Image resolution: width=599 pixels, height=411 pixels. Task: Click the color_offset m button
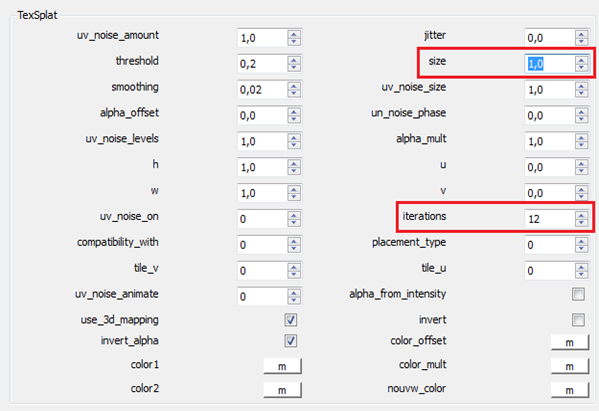(x=570, y=342)
